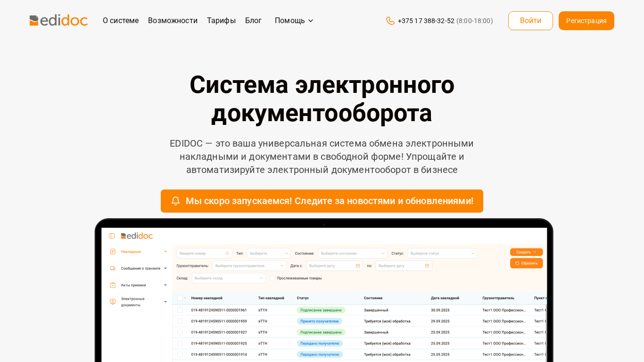644x362 pixels.
Task: Select the row checkbox for invoice ending 0000001925
Action: click(180, 343)
